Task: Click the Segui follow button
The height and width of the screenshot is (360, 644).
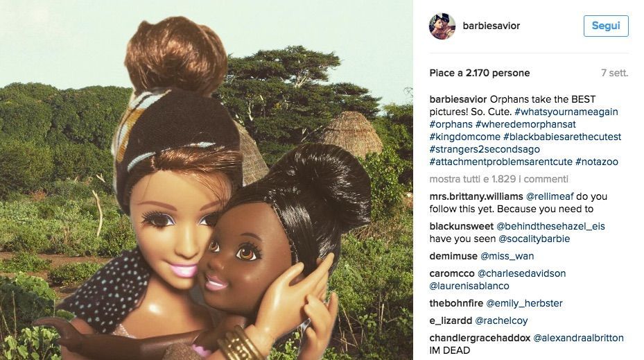Action: tap(606, 26)
